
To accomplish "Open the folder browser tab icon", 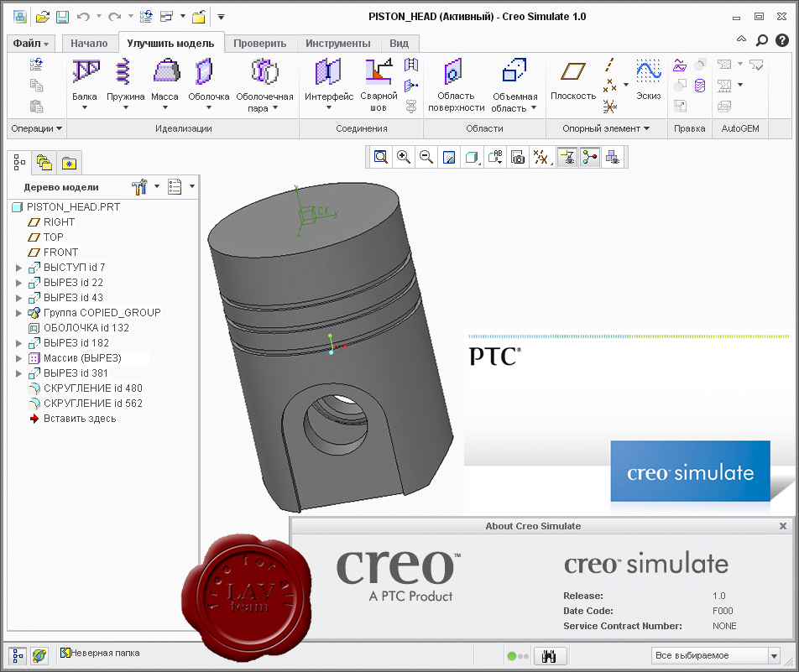I will [x=44, y=163].
